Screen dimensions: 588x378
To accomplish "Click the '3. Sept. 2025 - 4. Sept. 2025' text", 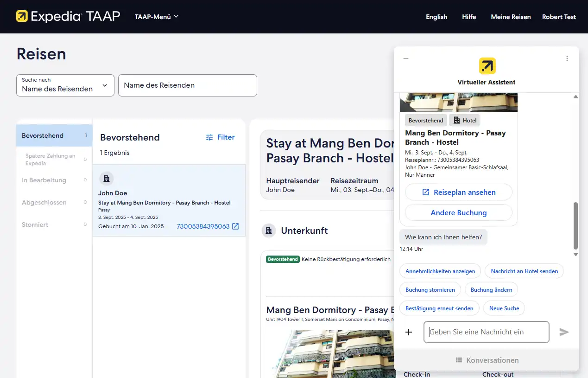I will [x=128, y=218].
